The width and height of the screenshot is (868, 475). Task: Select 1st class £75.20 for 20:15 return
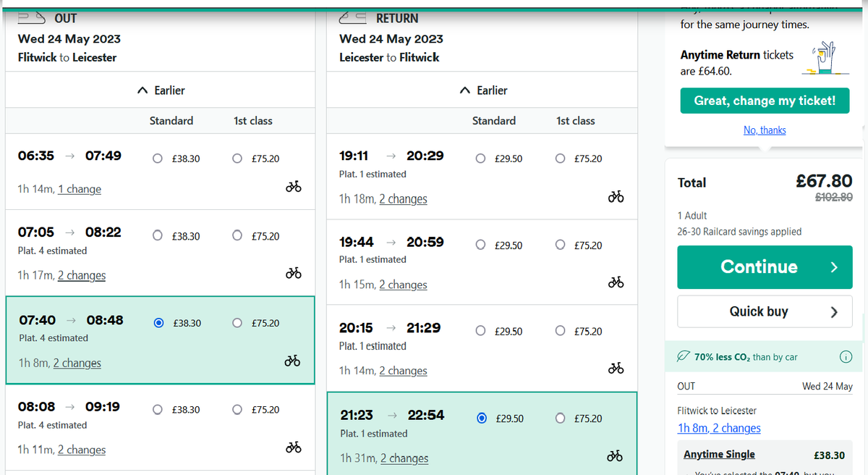click(560, 332)
